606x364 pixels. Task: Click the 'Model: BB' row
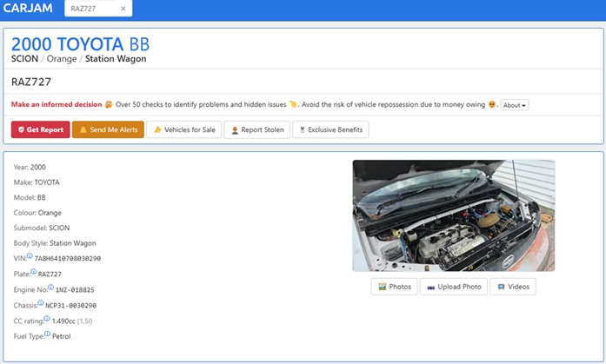[x=30, y=197]
